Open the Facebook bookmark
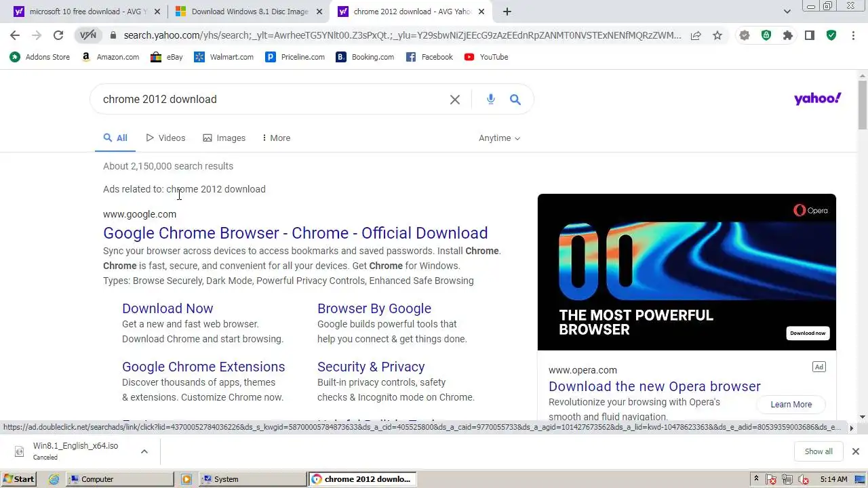This screenshot has height=488, width=868. 429,57
